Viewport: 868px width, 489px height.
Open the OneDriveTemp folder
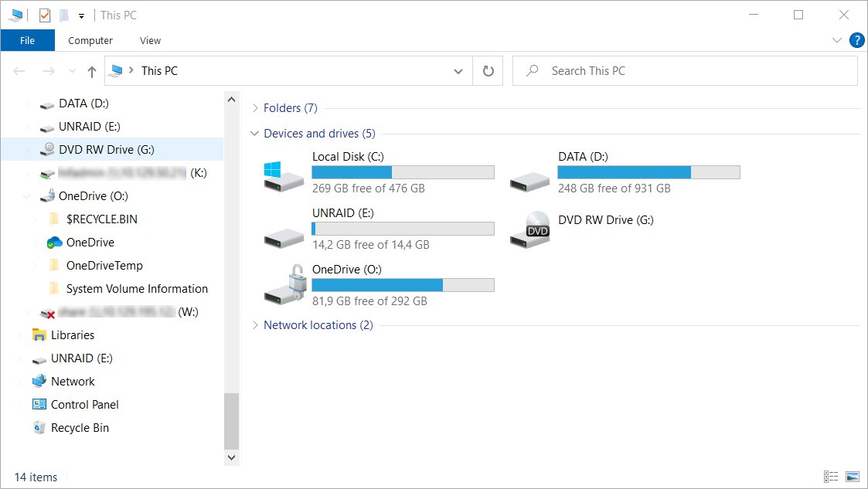tap(104, 266)
